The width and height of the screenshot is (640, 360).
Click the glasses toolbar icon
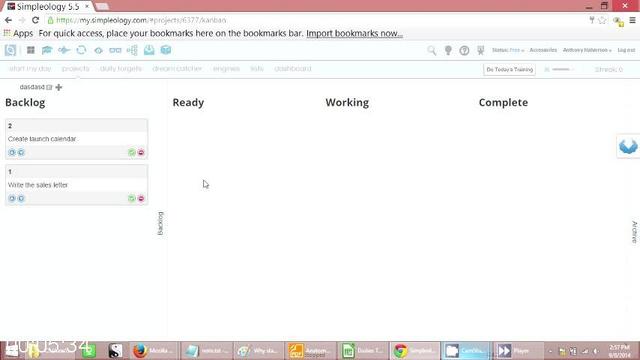[115, 50]
